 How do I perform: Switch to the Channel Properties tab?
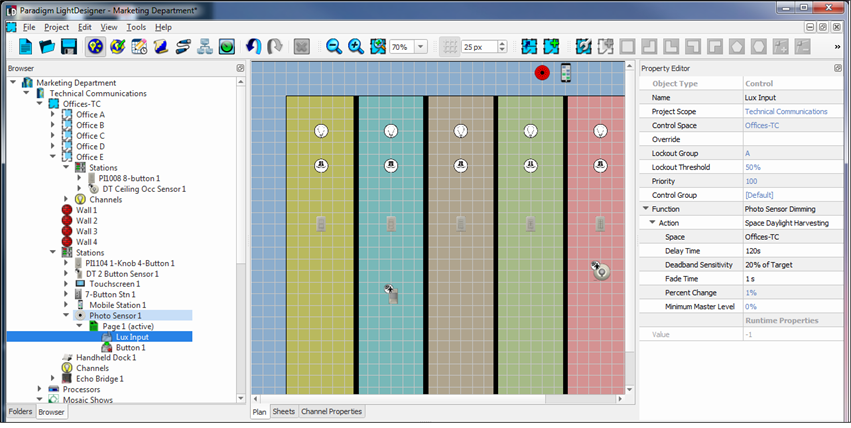(331, 411)
